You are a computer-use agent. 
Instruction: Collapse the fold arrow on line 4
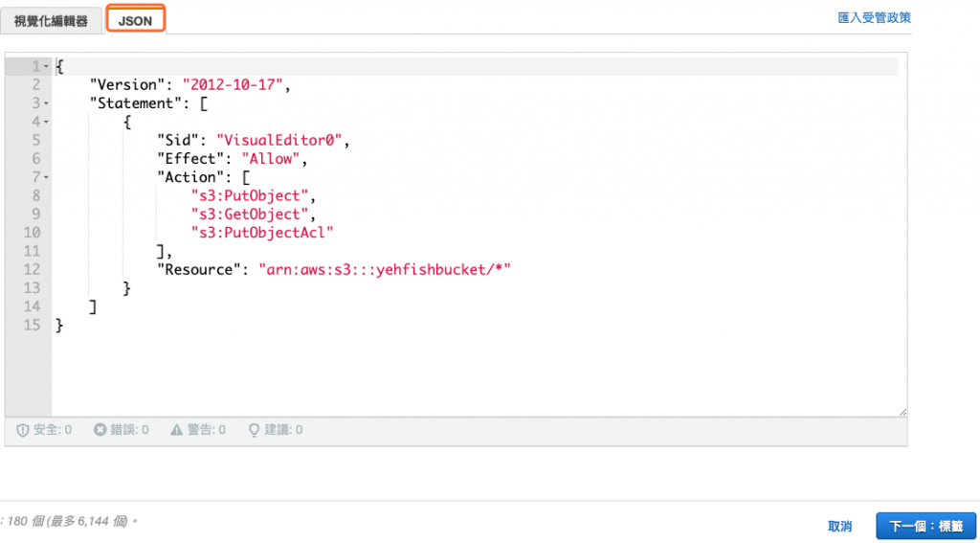pyautogui.click(x=46, y=122)
